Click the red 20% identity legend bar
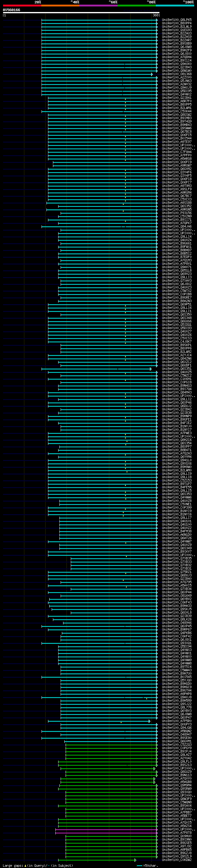This screenshot has width=197, height=868. 22,6
